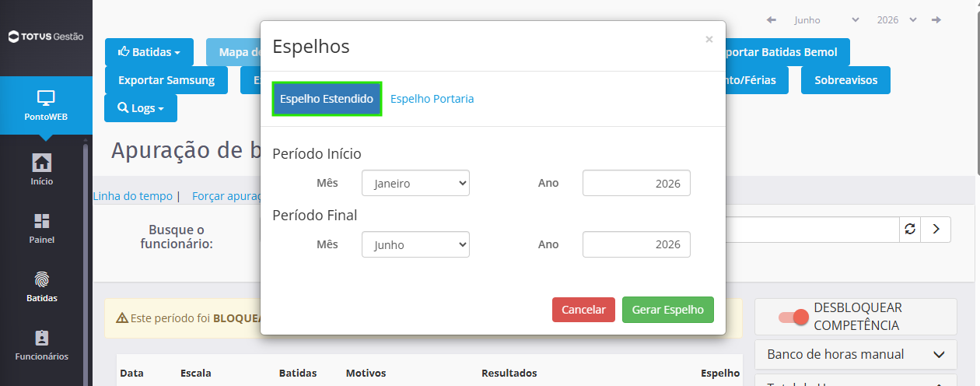Viewport: 980px width, 386px height.
Task: Open the Junho month selector at top
Action: pos(826,19)
